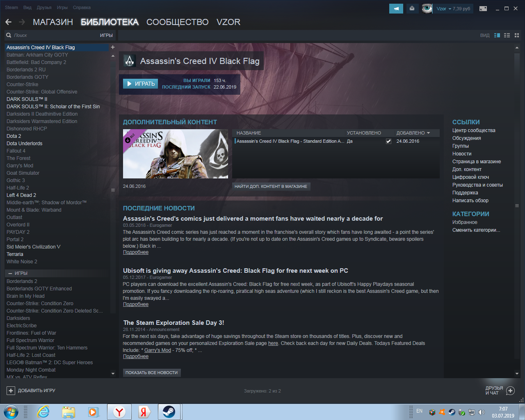The width and height of the screenshot is (525, 420).
Task: Open the volume tray icon
Action: pyautogui.click(x=482, y=412)
